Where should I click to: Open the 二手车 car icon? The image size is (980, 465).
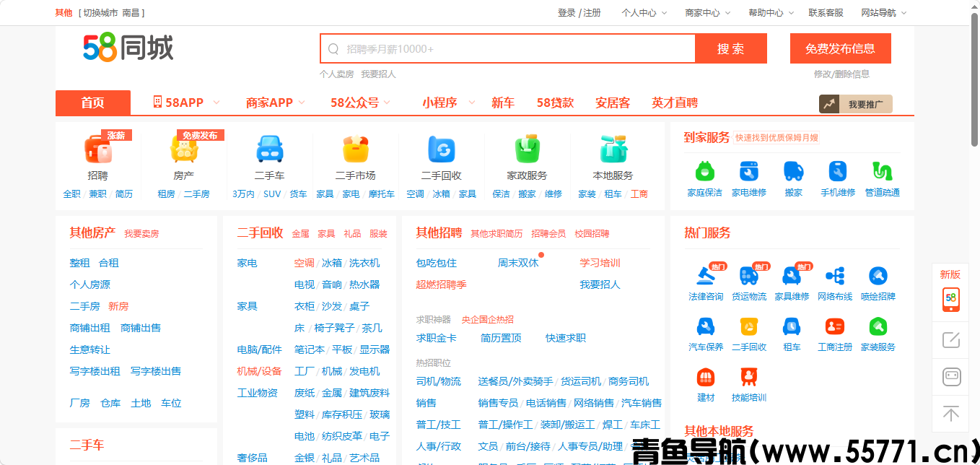click(x=269, y=149)
